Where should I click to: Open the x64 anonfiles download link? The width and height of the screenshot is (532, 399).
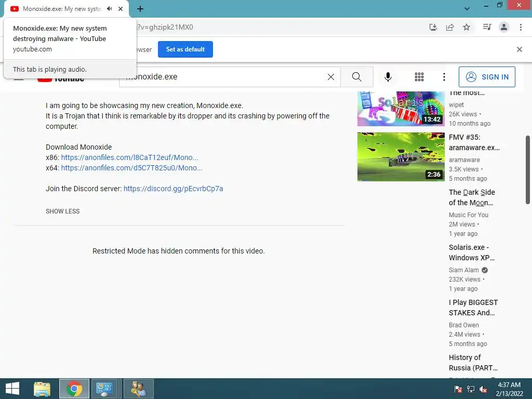coord(131,168)
